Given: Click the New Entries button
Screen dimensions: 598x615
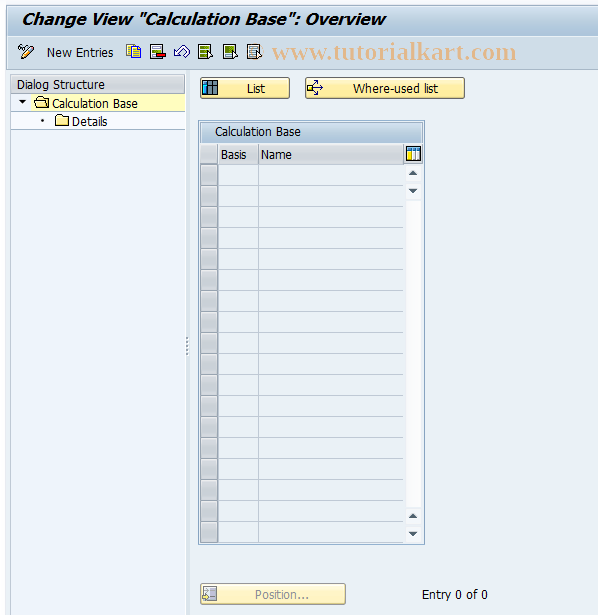Looking at the screenshot, I should 80,53.
